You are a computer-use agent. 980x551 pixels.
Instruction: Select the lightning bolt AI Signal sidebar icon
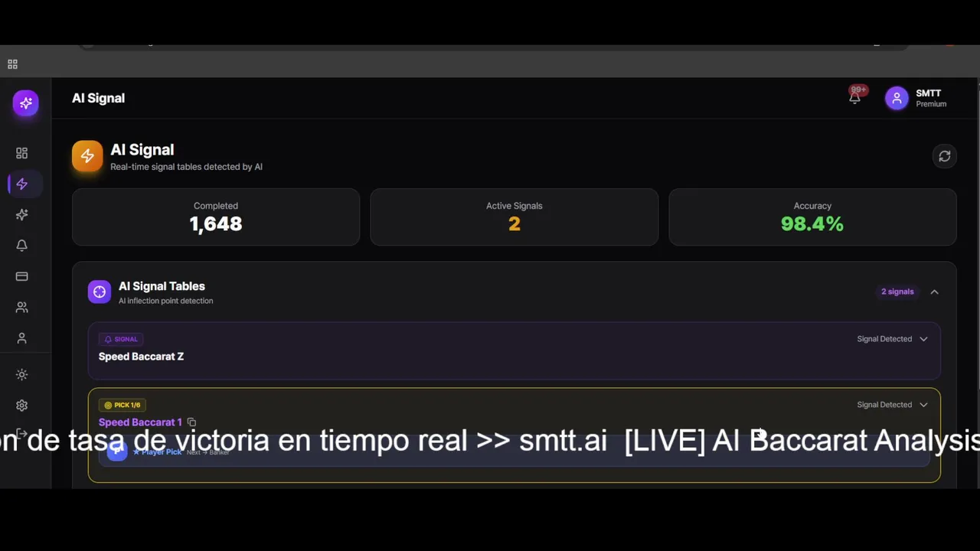click(21, 184)
